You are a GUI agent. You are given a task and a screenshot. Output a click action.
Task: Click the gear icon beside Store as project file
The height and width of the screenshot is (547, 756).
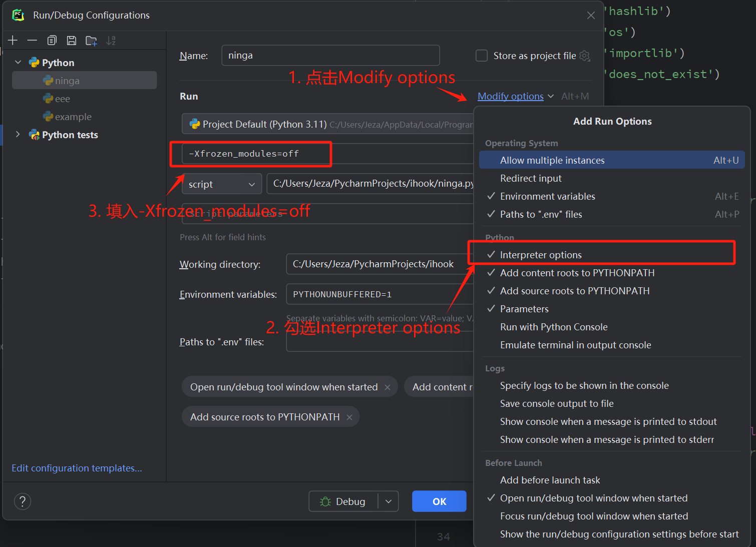coord(585,56)
